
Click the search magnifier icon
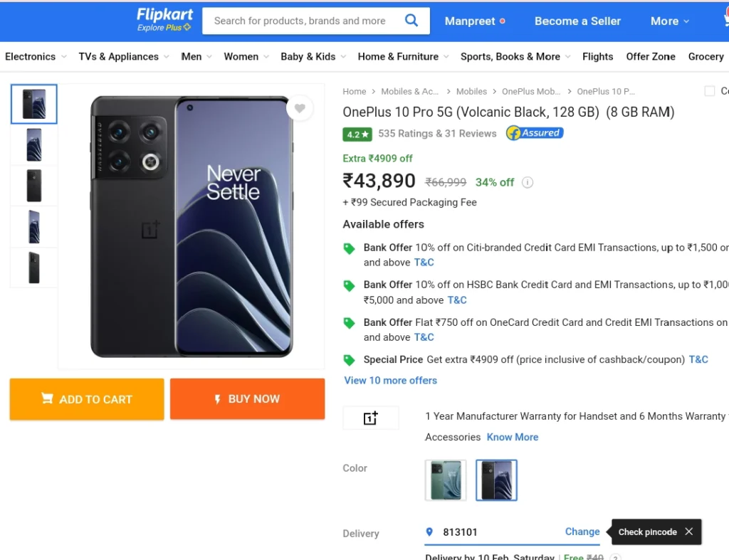[x=411, y=21]
